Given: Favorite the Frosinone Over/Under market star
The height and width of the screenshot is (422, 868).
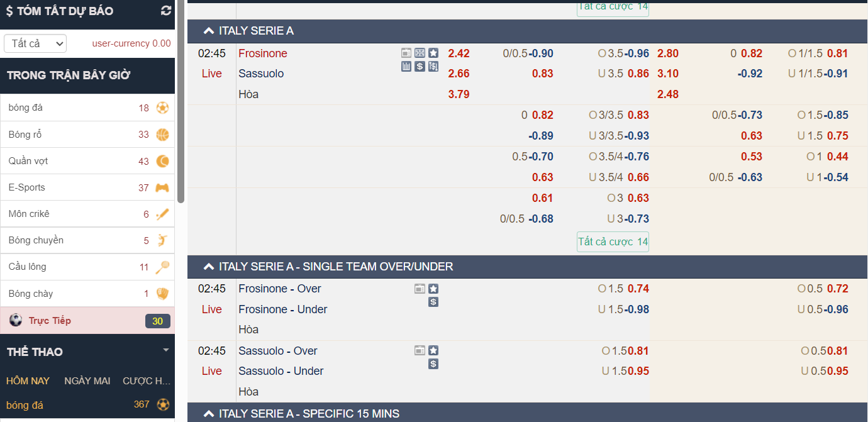Looking at the screenshot, I should (433, 289).
